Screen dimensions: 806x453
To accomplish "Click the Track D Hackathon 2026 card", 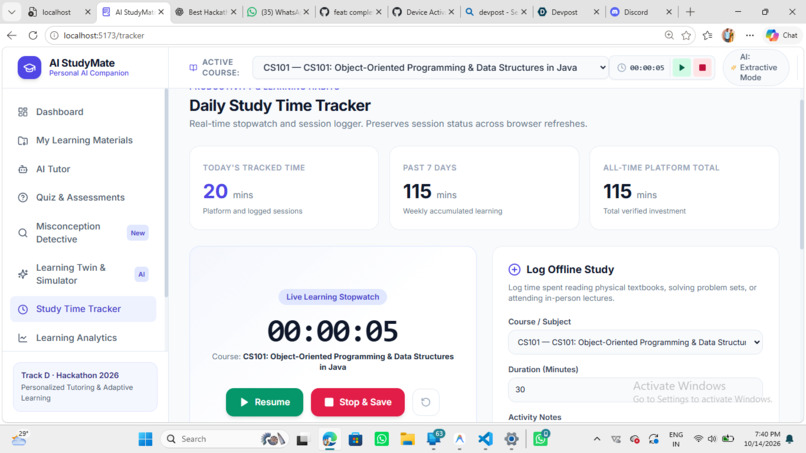I will tap(85, 387).
